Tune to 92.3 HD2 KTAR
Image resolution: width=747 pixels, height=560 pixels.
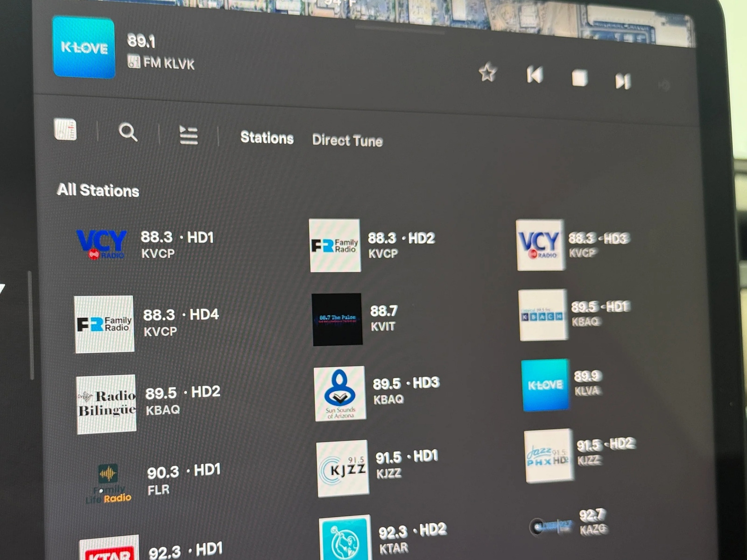[x=383, y=538]
